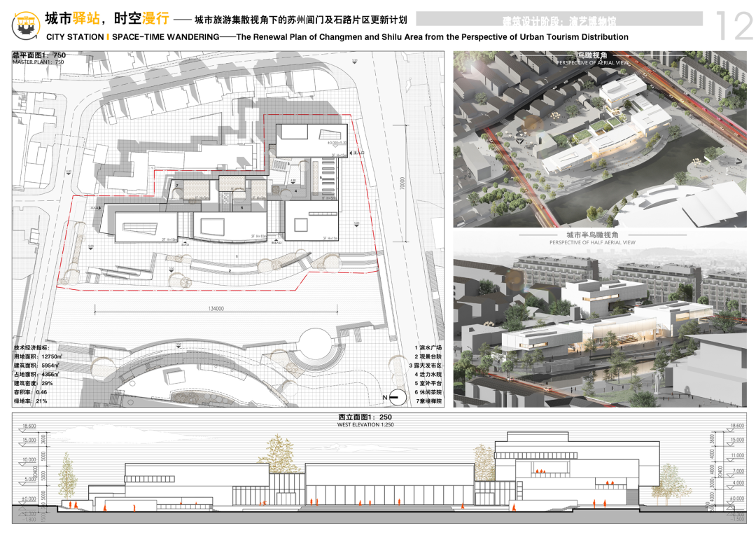756x535 pixels.
Task: Switch to the 鸟瞰视角 view tab
Action: pos(592,56)
